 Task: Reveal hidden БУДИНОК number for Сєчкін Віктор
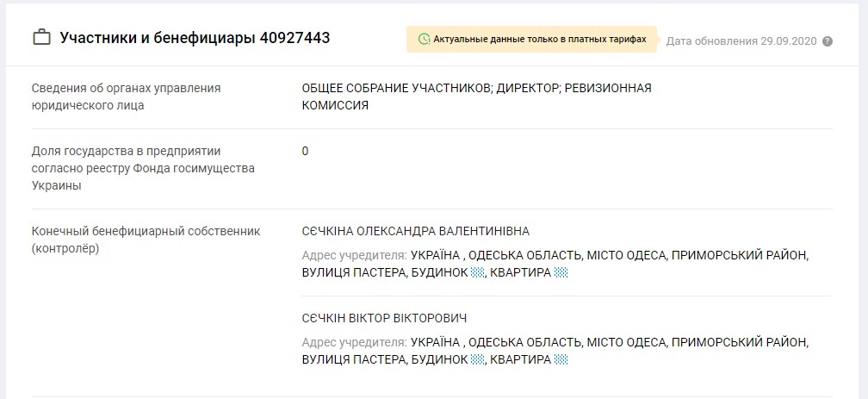(477, 359)
